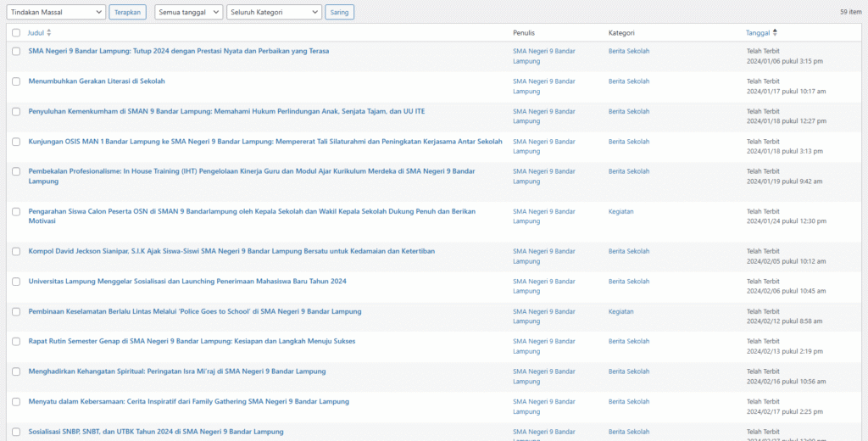This screenshot has height=441, width=868.
Task: Check box for Pembinaan Keselamatan Berlalu Lintas post
Action: tap(16, 311)
